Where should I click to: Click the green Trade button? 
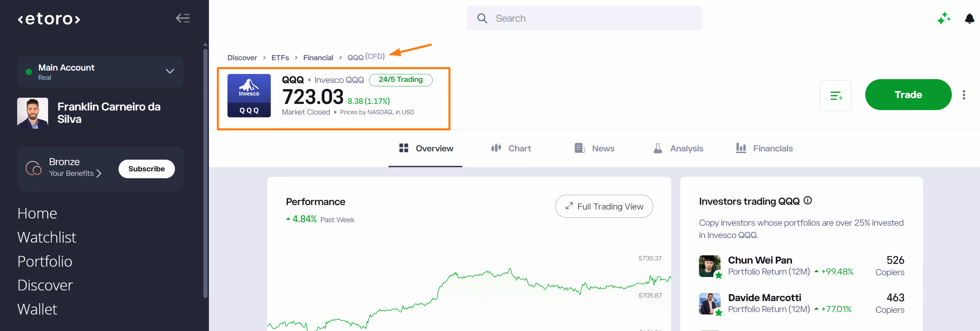[x=908, y=95]
